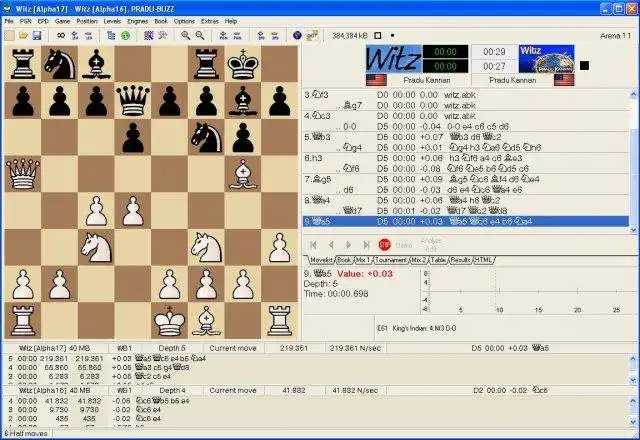Open a file with the folder icon
This screenshot has height=440, width=640.
pos(23,36)
